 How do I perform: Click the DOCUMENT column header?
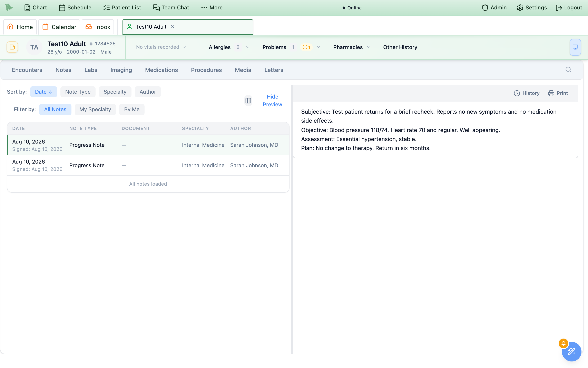point(136,128)
